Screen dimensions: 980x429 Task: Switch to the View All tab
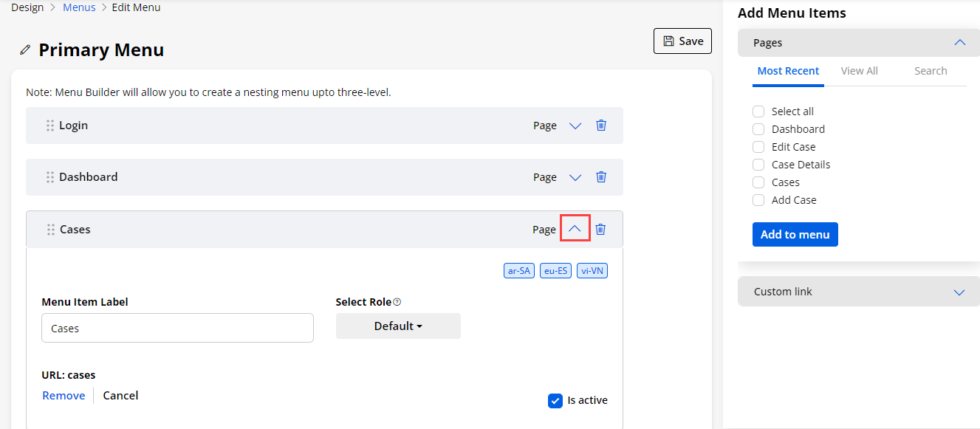(859, 71)
